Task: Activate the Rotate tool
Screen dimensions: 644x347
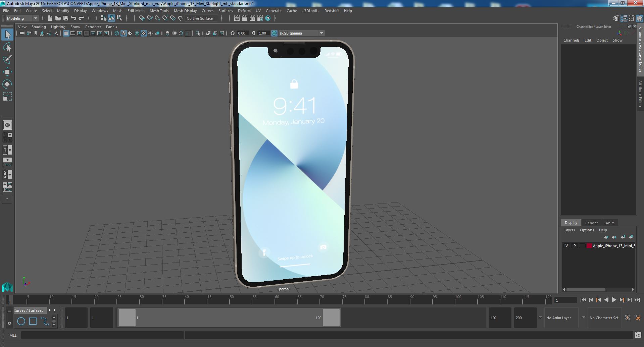Action: point(7,84)
